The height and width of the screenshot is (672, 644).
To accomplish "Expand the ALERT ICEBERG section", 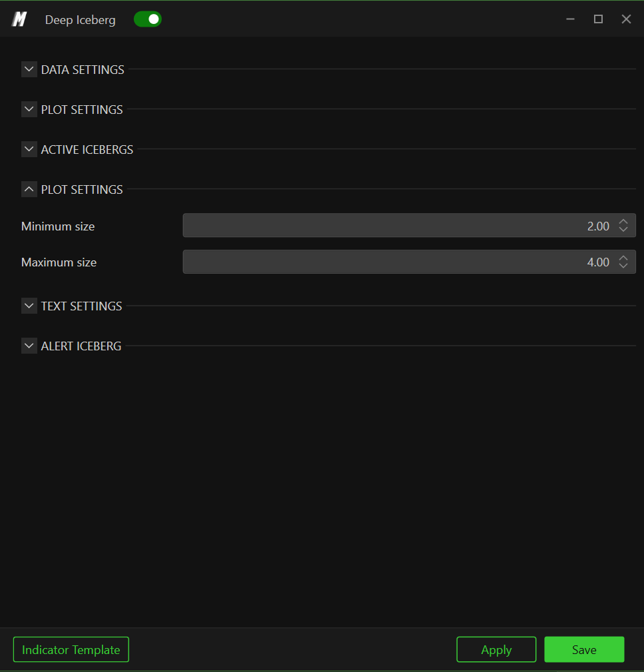I will tap(29, 346).
